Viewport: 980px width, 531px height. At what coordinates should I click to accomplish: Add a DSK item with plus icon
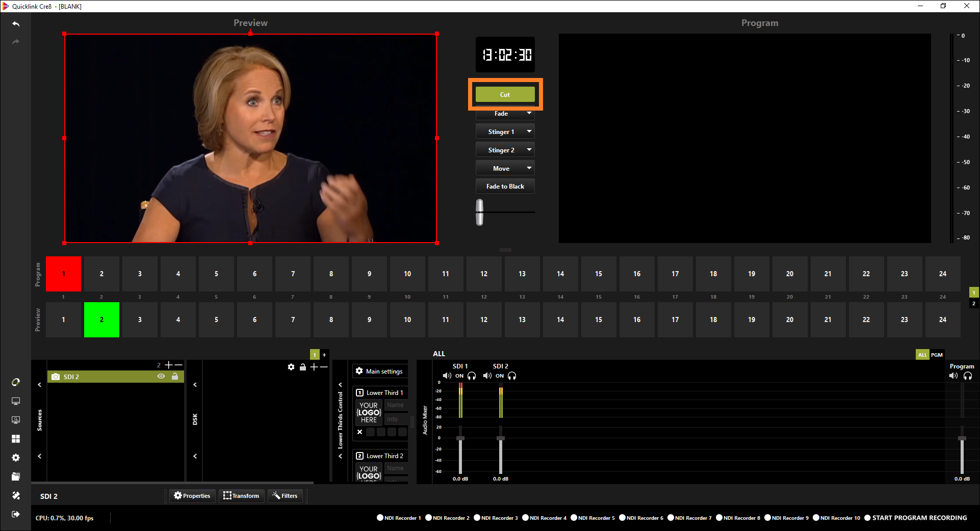pyautogui.click(x=314, y=367)
